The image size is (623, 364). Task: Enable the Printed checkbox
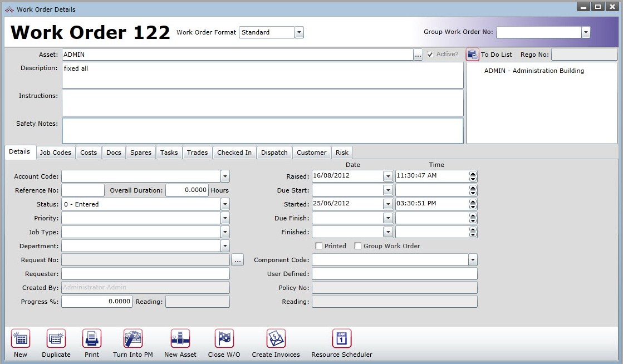point(318,246)
